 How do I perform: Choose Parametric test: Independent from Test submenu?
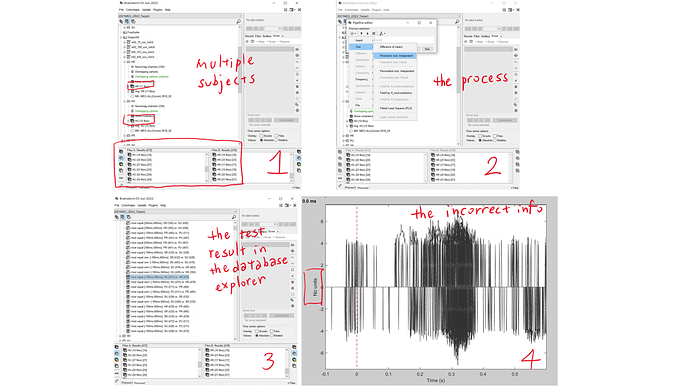pos(395,56)
